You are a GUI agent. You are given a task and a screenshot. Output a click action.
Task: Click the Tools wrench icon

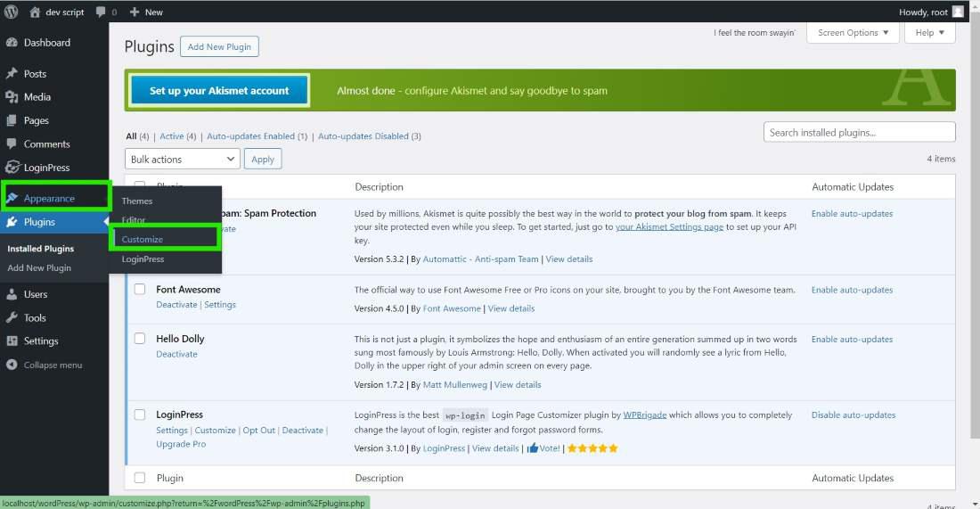coord(12,317)
